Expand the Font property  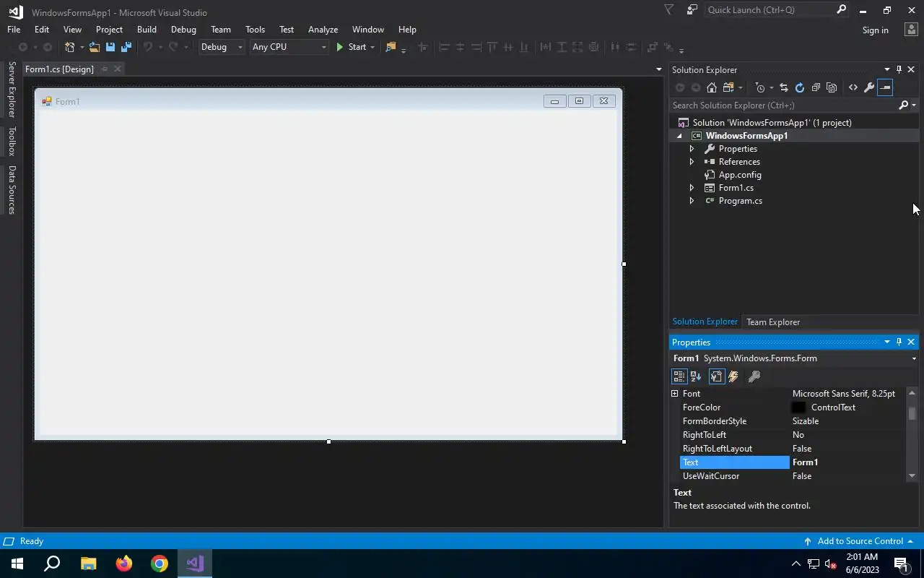click(x=675, y=394)
